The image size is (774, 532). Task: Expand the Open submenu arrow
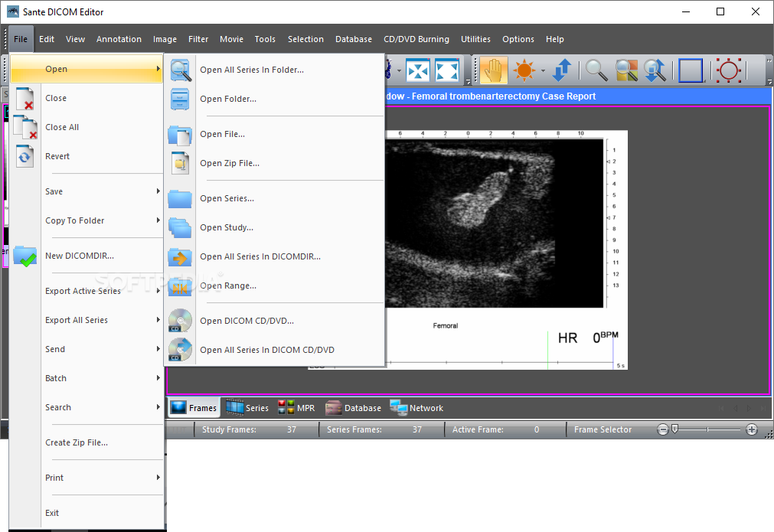click(x=158, y=69)
